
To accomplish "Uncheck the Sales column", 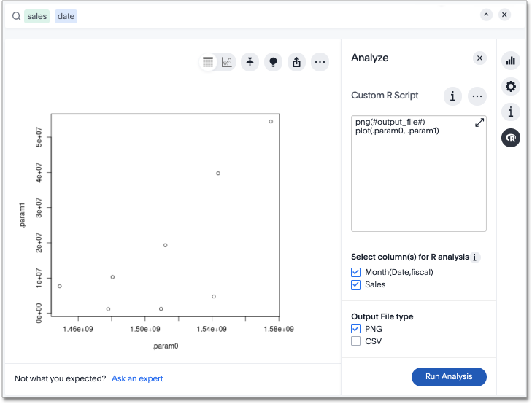I will [x=356, y=284].
